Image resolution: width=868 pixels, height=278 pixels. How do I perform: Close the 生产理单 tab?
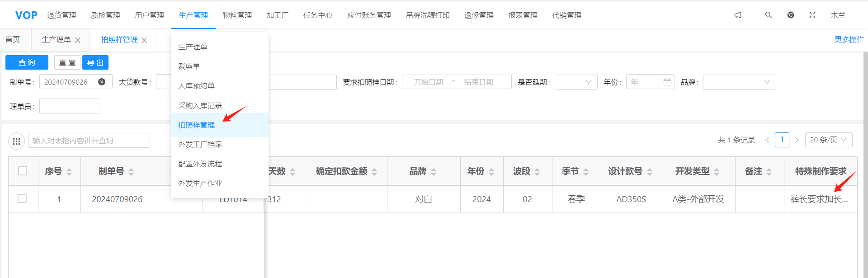78,40
